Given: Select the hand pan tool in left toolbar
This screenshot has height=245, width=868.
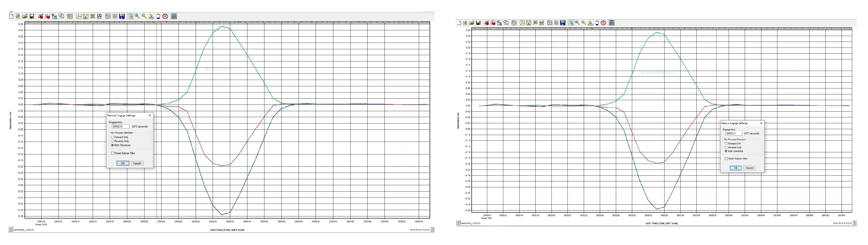Looking at the screenshot, I should pos(158,16).
